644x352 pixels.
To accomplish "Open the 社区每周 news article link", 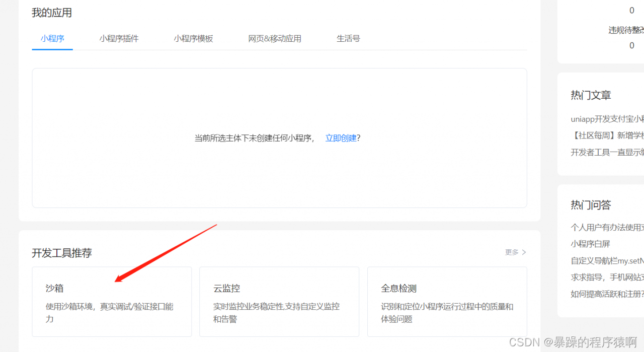I will click(x=606, y=135).
